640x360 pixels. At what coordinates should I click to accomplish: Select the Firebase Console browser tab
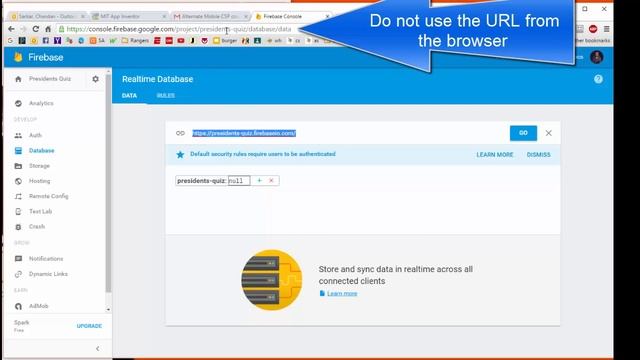click(291, 16)
